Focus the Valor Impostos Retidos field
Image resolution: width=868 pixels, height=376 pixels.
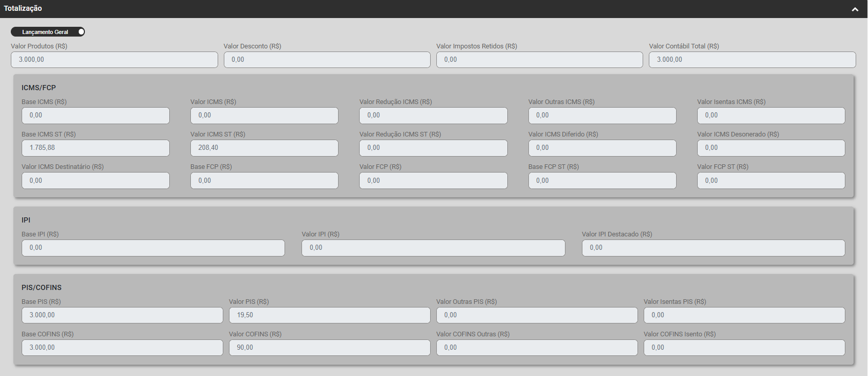tap(539, 60)
